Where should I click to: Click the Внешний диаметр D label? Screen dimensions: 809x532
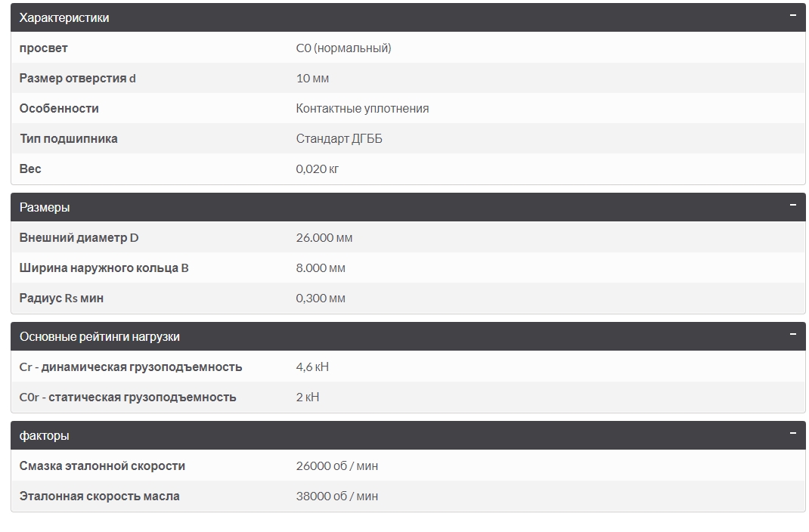[79, 238]
